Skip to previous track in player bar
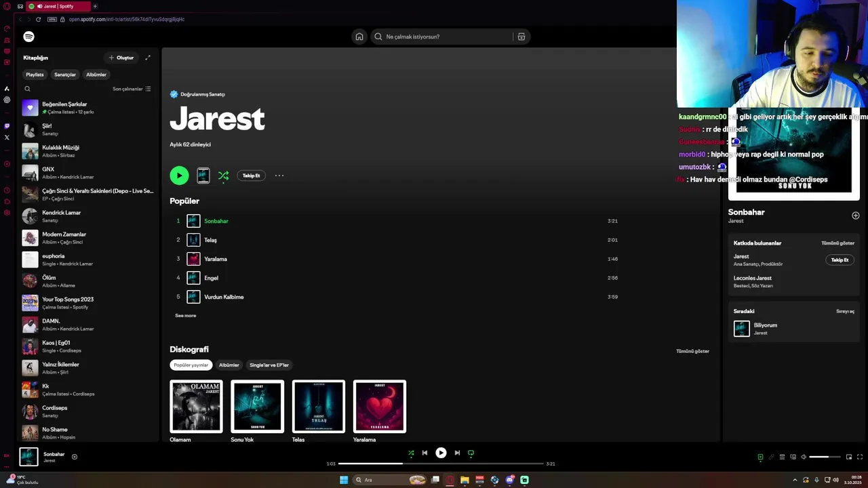Image resolution: width=868 pixels, height=488 pixels. 425,453
